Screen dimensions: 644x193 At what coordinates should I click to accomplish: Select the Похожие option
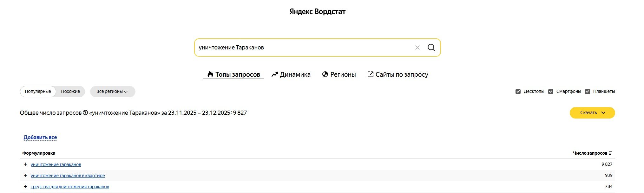tap(70, 91)
